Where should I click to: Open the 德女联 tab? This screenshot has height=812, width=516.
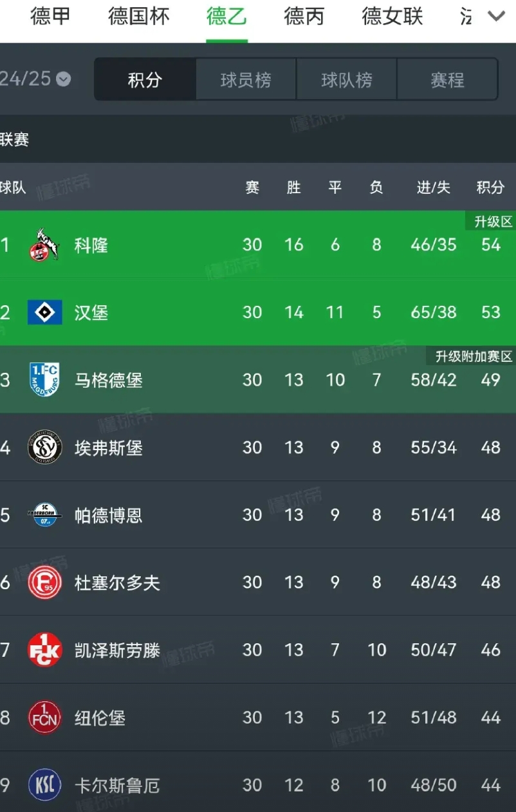pos(392,16)
